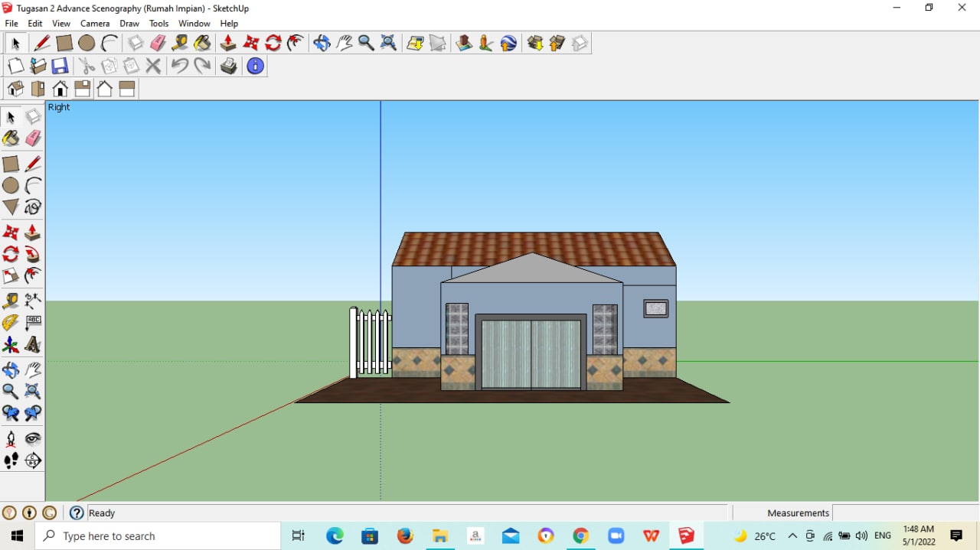Click the Measurements input box
This screenshot has width=980, height=550.
(x=903, y=513)
